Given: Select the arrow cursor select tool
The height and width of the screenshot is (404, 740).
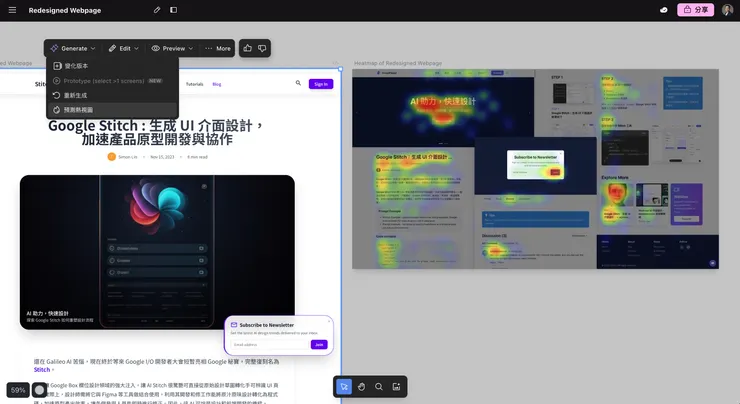Looking at the screenshot, I should point(344,387).
